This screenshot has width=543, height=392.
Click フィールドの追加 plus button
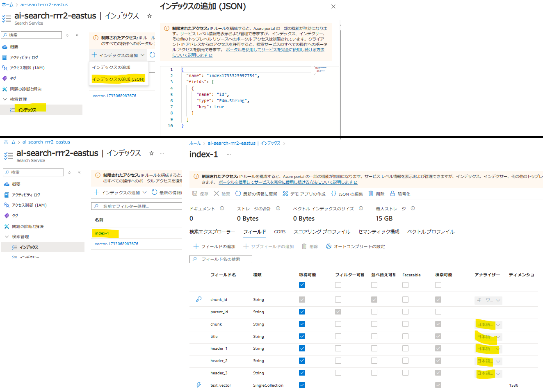pyautogui.click(x=214, y=246)
